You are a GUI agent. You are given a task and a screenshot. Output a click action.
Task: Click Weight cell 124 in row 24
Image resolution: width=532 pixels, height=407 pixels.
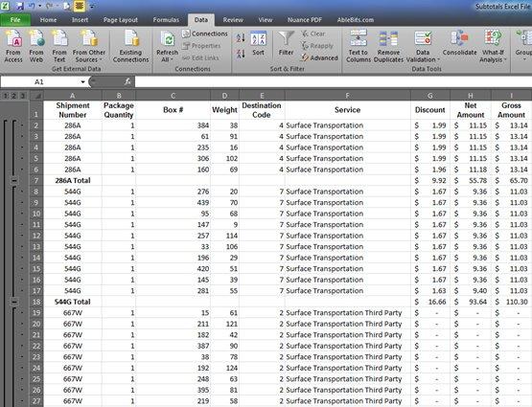pos(225,368)
